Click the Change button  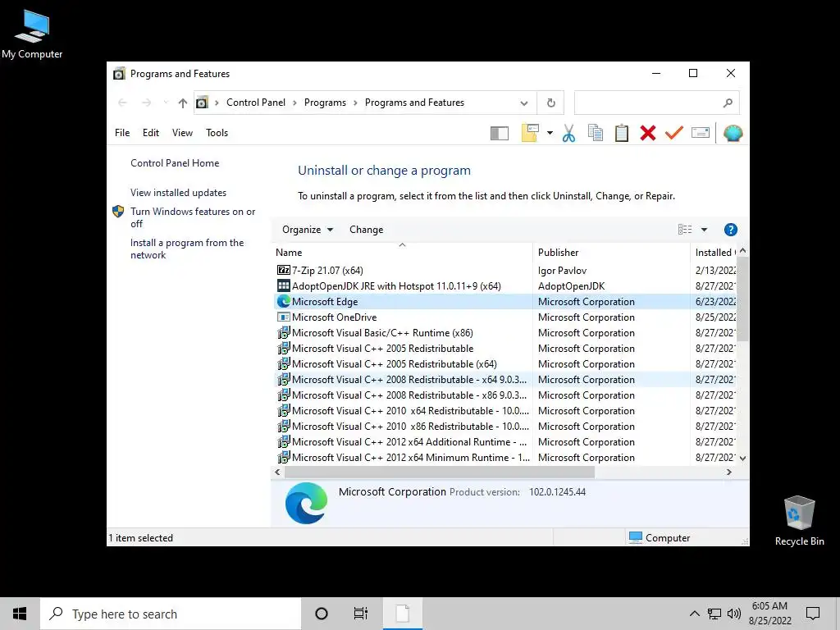click(x=366, y=230)
